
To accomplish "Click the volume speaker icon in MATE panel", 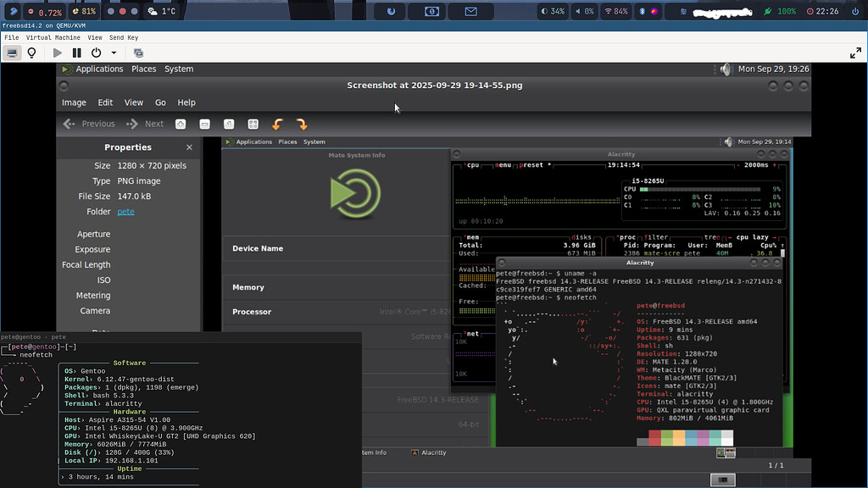I will click(x=726, y=69).
